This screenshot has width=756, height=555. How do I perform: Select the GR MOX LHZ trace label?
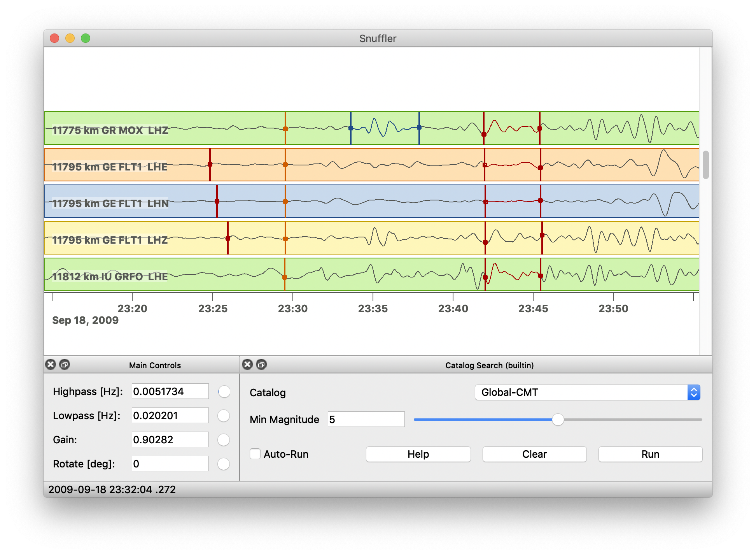[110, 130]
